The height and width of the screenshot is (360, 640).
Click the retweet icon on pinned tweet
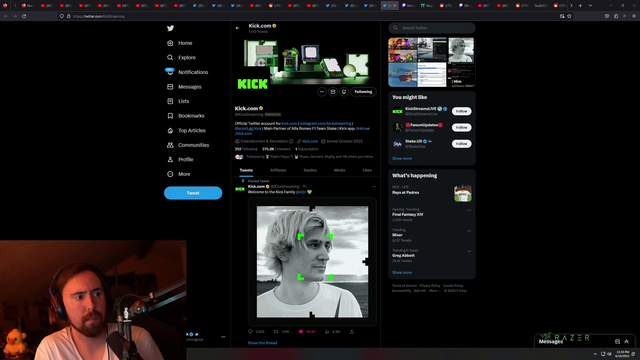tap(276, 332)
